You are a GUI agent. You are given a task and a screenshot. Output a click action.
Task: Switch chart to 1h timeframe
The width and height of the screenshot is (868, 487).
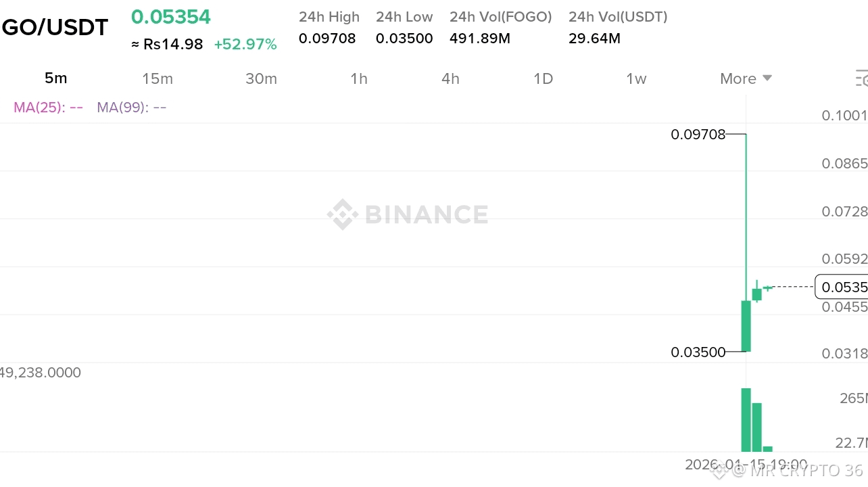(x=359, y=78)
